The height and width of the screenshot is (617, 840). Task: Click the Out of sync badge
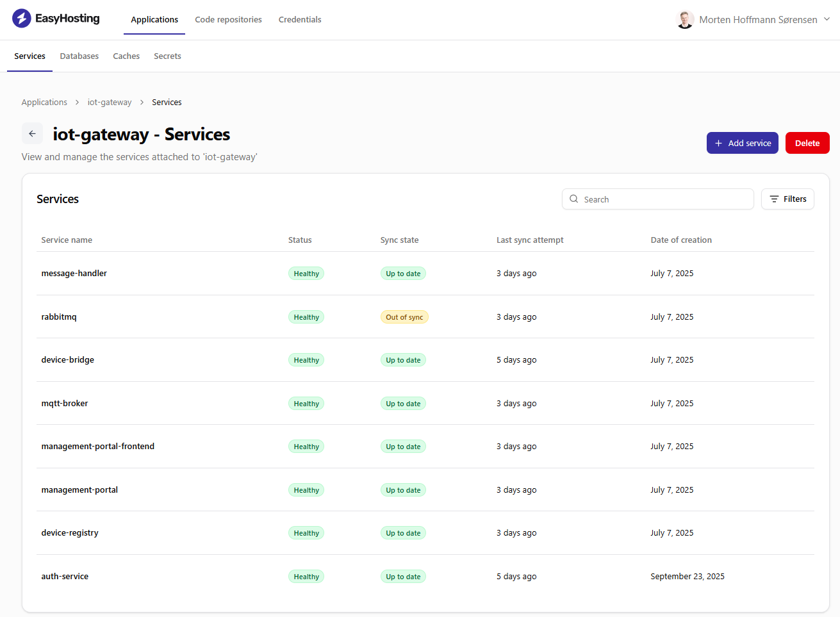click(x=404, y=317)
